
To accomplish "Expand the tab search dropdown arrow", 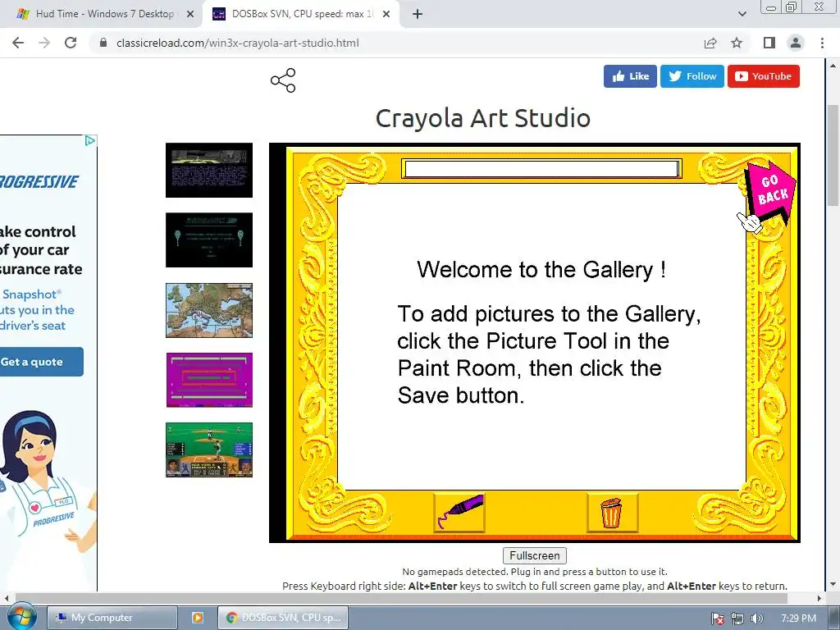I will coord(742,15).
